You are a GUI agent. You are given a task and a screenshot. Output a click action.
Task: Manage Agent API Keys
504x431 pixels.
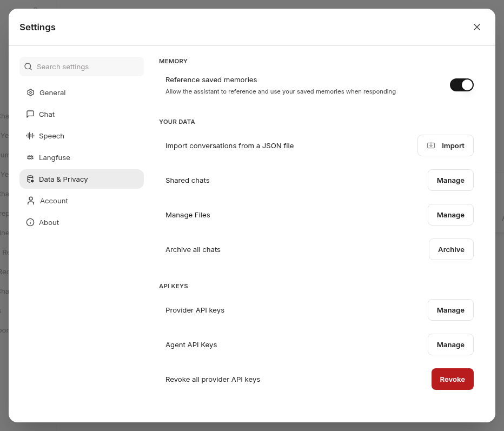[450, 344]
